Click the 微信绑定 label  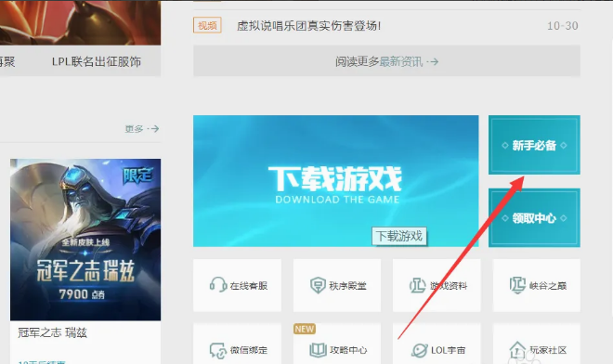point(249,350)
